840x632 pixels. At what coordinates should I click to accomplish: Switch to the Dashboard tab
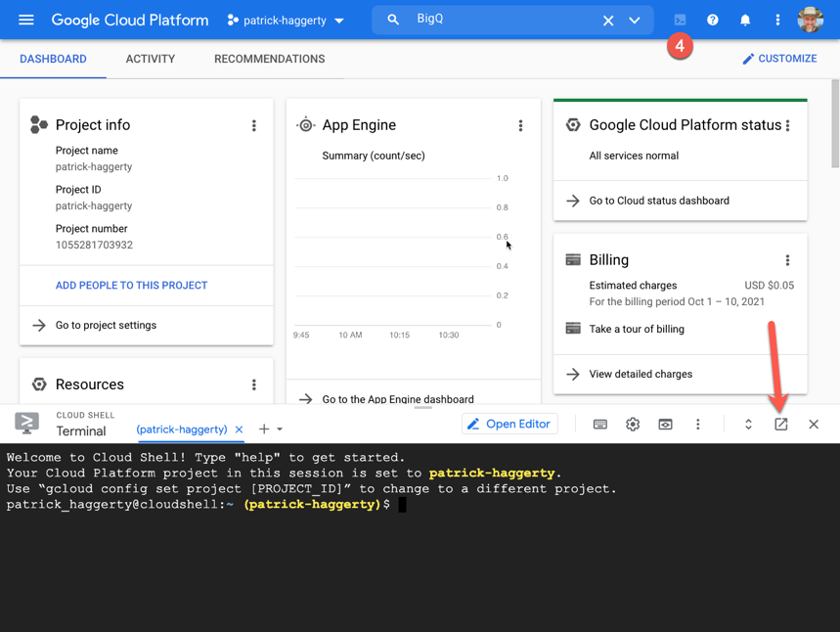point(53,59)
